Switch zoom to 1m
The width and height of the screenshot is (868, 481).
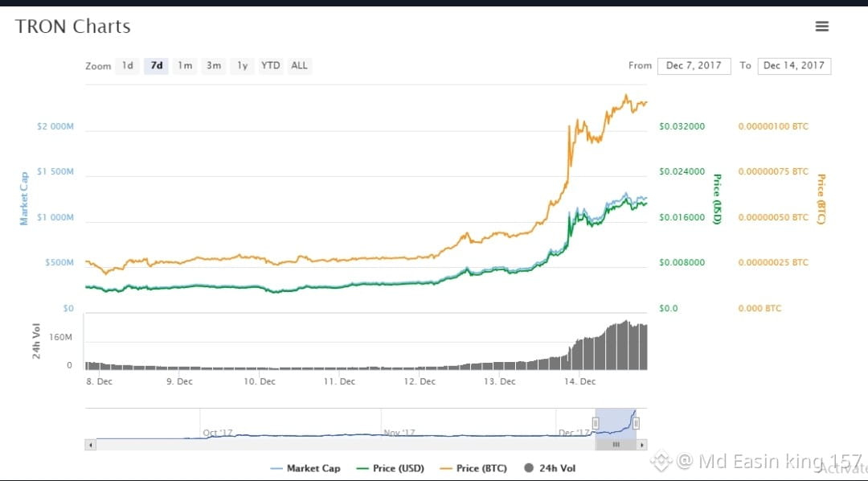click(x=185, y=66)
